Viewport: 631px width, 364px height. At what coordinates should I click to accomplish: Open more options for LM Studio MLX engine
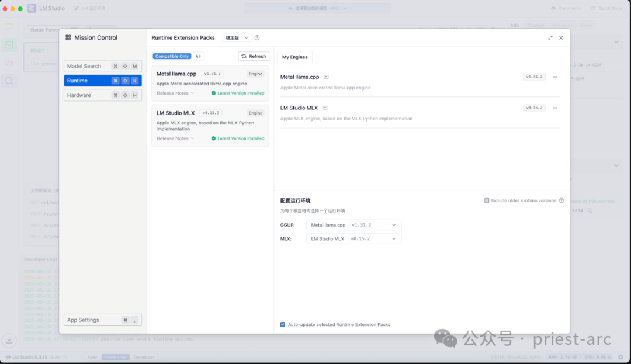tap(555, 108)
